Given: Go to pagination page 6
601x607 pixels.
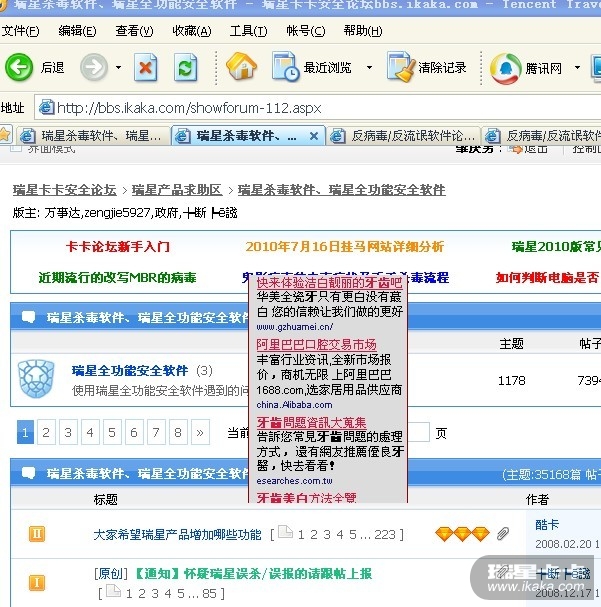Looking at the screenshot, I should click(134, 432).
